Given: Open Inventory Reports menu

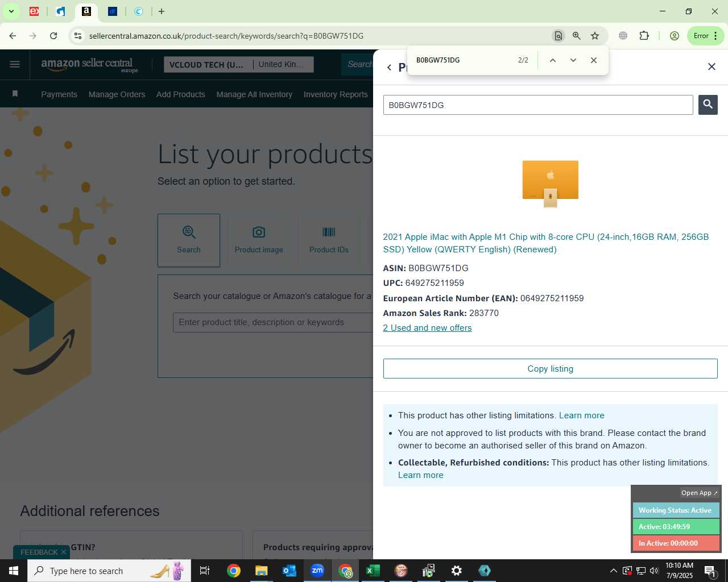Looking at the screenshot, I should 336,94.
